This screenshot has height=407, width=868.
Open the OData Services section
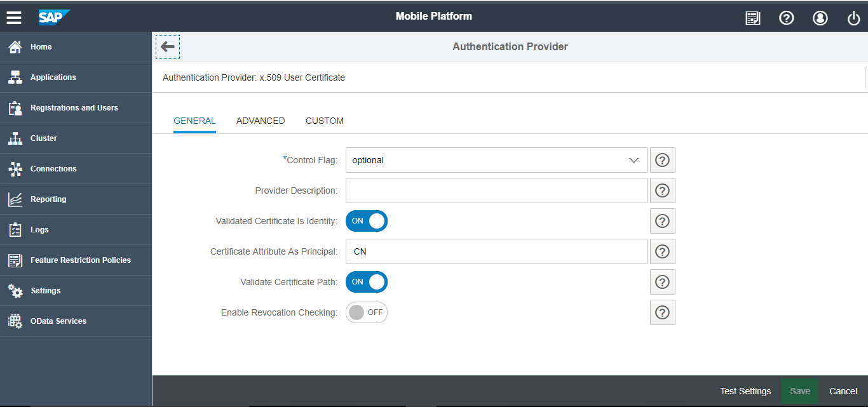pos(57,321)
